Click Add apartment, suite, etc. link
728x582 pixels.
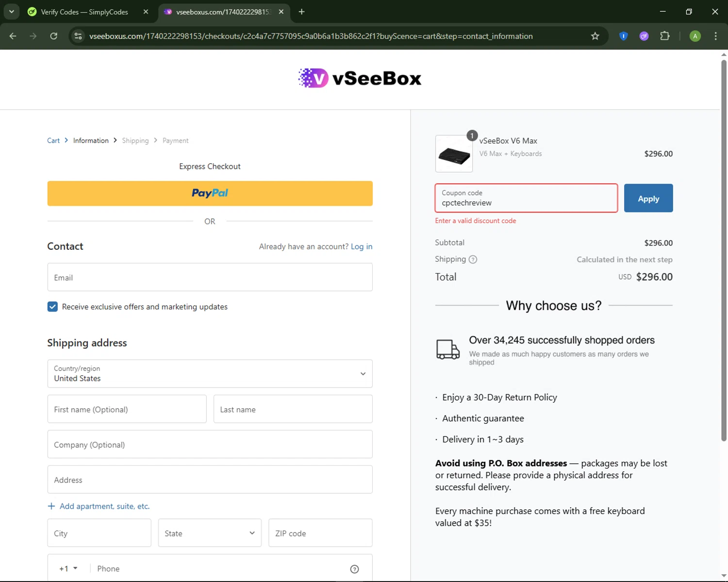104,506
